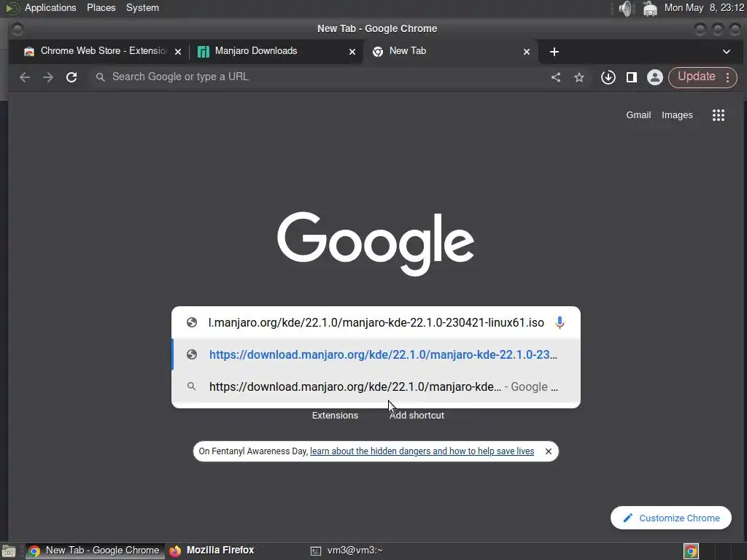The image size is (747, 560).
Task: Click the Chrome icon in the bottom-right tray
Action: click(x=691, y=551)
